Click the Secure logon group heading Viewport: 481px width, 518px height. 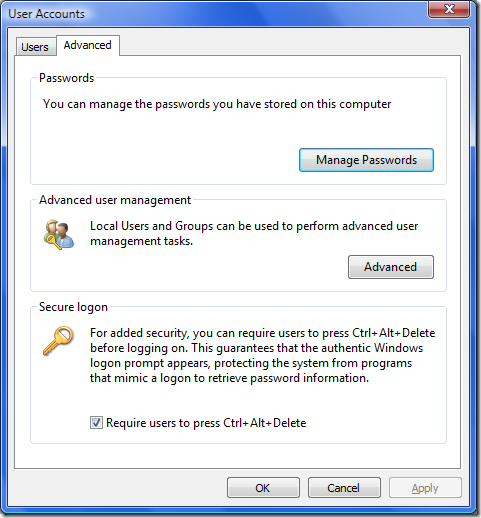(x=73, y=307)
